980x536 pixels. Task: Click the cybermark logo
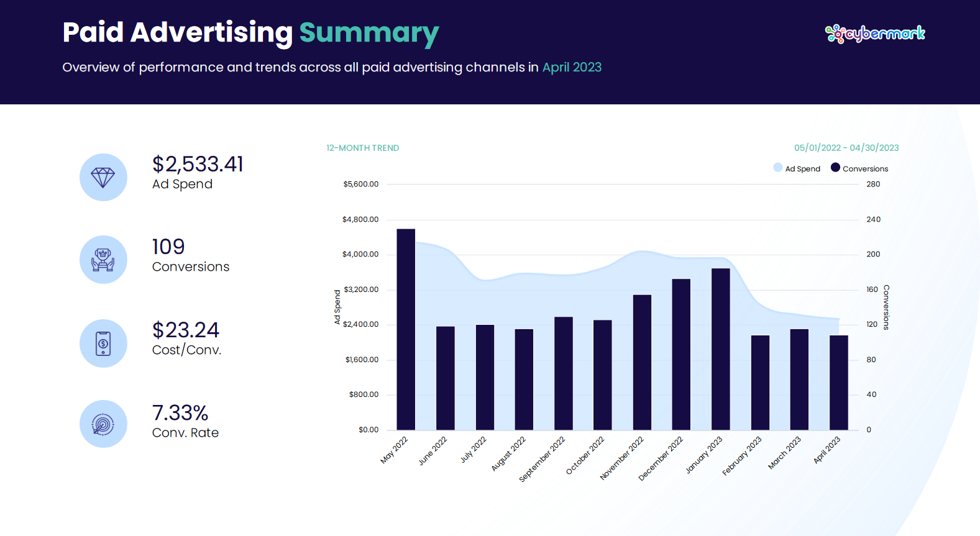875,34
